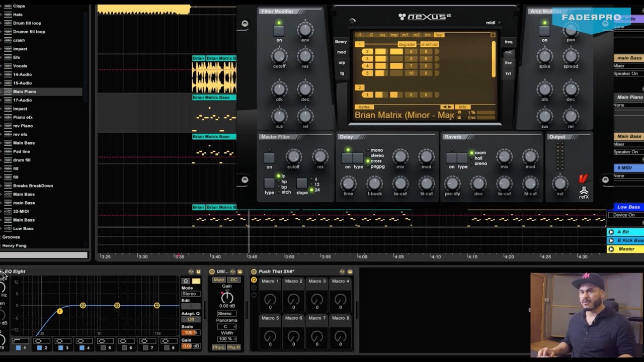Toggle Push That Sh# rack activator icon

(x=254, y=271)
